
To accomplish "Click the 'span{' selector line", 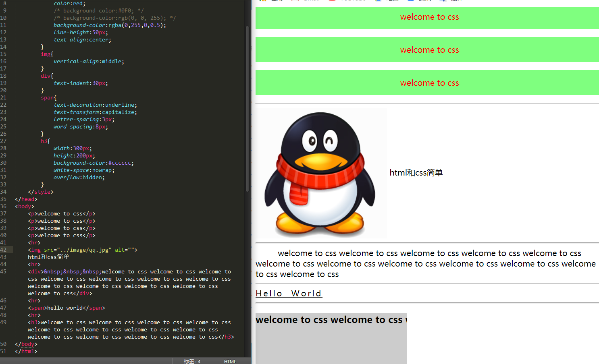I will point(48,98).
